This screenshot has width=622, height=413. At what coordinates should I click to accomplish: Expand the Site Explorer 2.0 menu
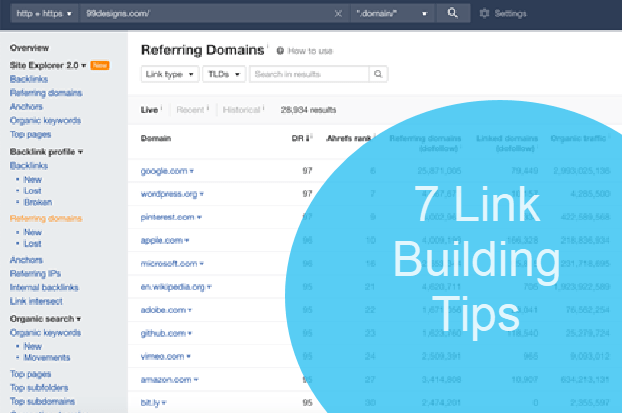(x=48, y=65)
